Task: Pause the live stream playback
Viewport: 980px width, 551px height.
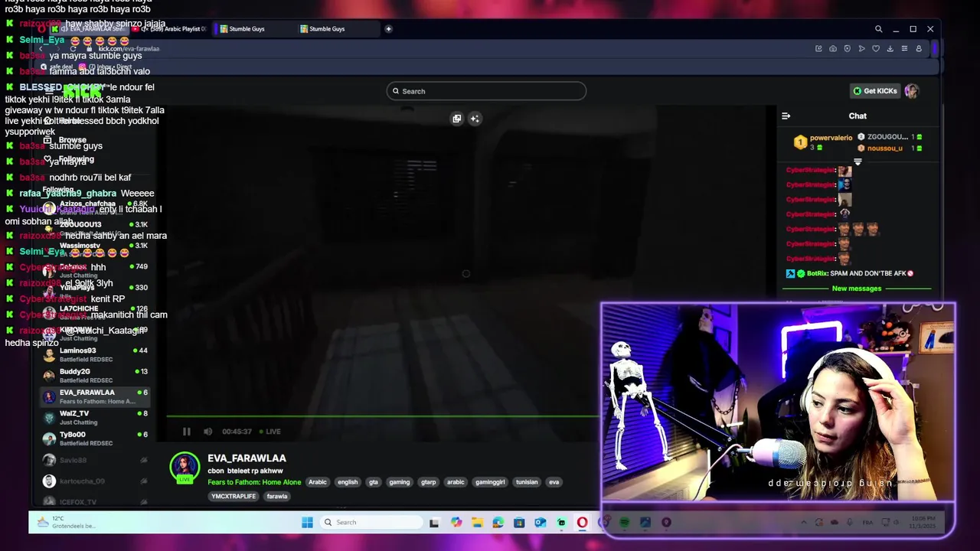Action: coord(186,432)
